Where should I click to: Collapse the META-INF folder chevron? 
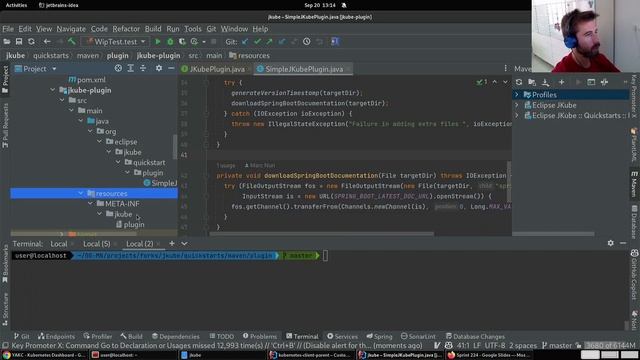[90, 203]
